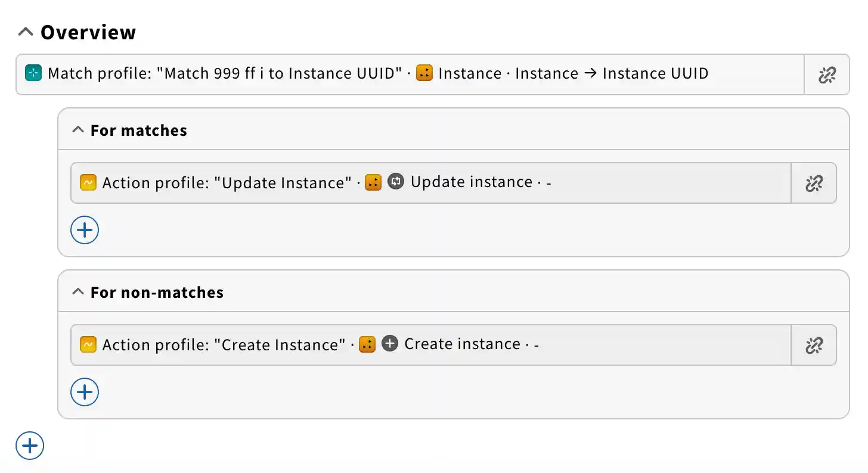Unlink the Match 999 ff i profile
The width and height of the screenshot is (868, 473).
pos(827,74)
